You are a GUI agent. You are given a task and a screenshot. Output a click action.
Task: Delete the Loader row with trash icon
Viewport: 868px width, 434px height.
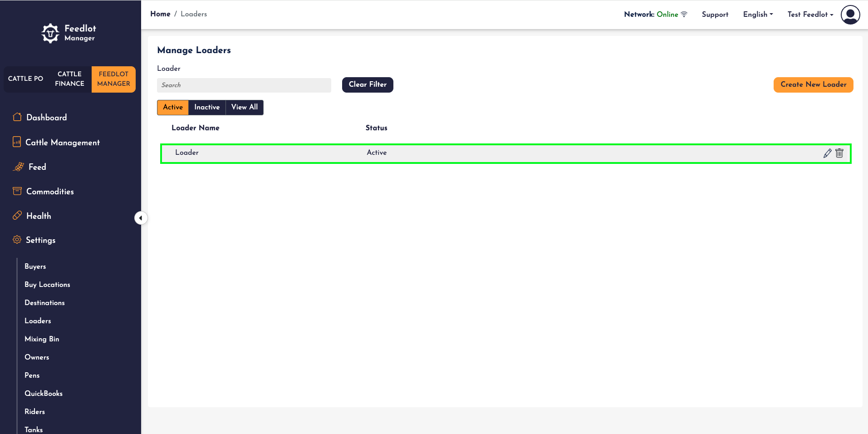pos(839,153)
